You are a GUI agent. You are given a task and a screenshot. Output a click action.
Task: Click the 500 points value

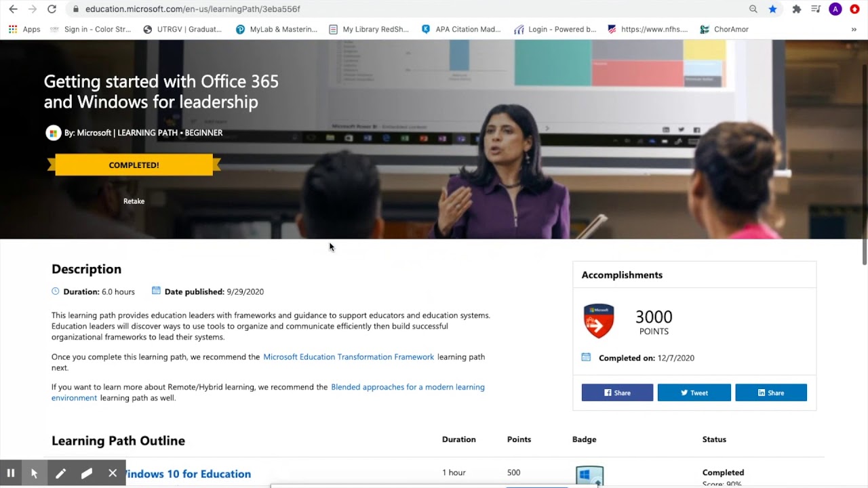click(513, 472)
